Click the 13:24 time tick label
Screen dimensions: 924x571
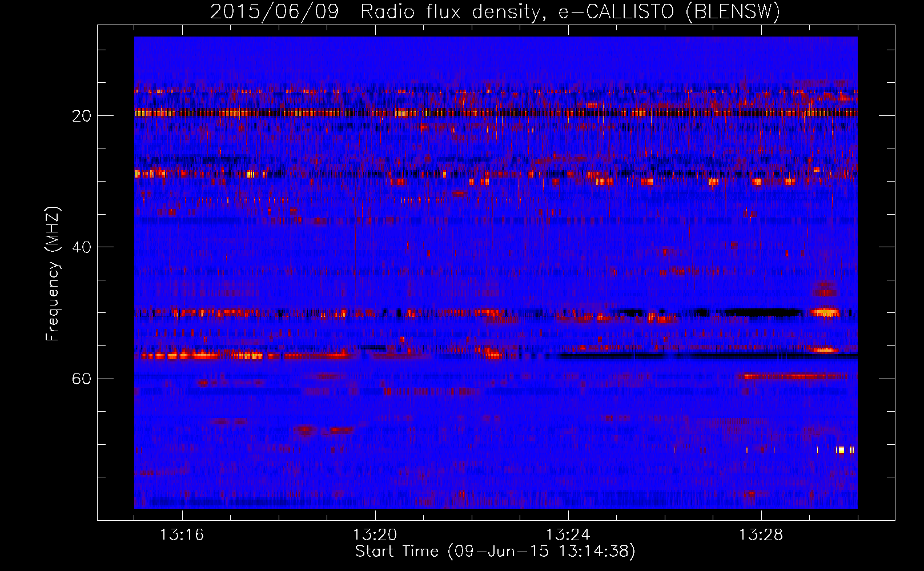(x=568, y=535)
